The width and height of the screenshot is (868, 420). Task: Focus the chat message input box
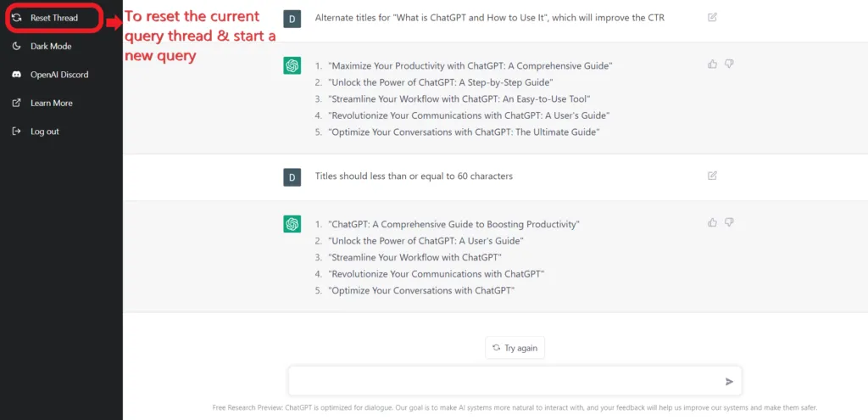click(x=515, y=381)
